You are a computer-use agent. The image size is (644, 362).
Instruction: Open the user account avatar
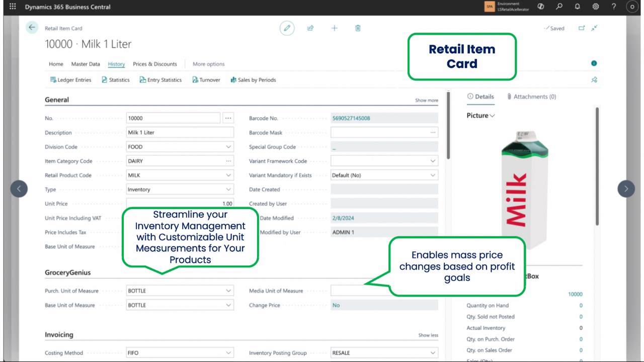632,7
